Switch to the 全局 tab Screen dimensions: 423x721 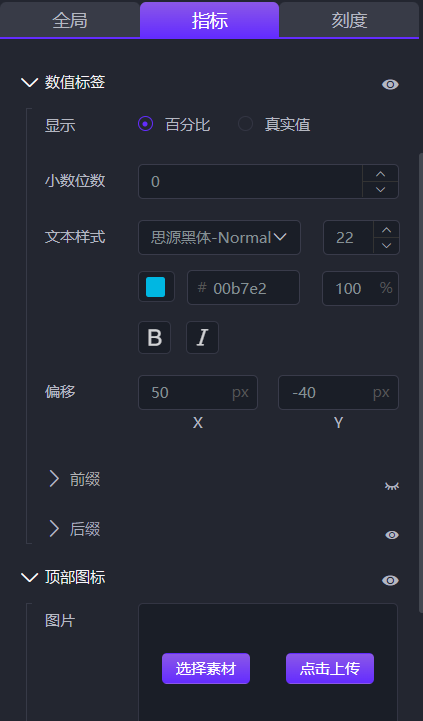click(x=70, y=20)
